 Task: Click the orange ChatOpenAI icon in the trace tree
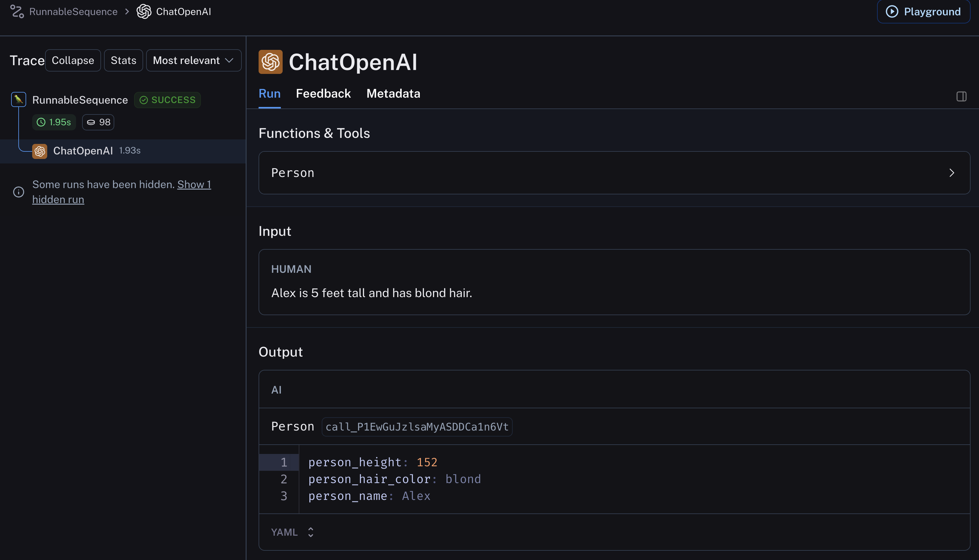pyautogui.click(x=40, y=151)
